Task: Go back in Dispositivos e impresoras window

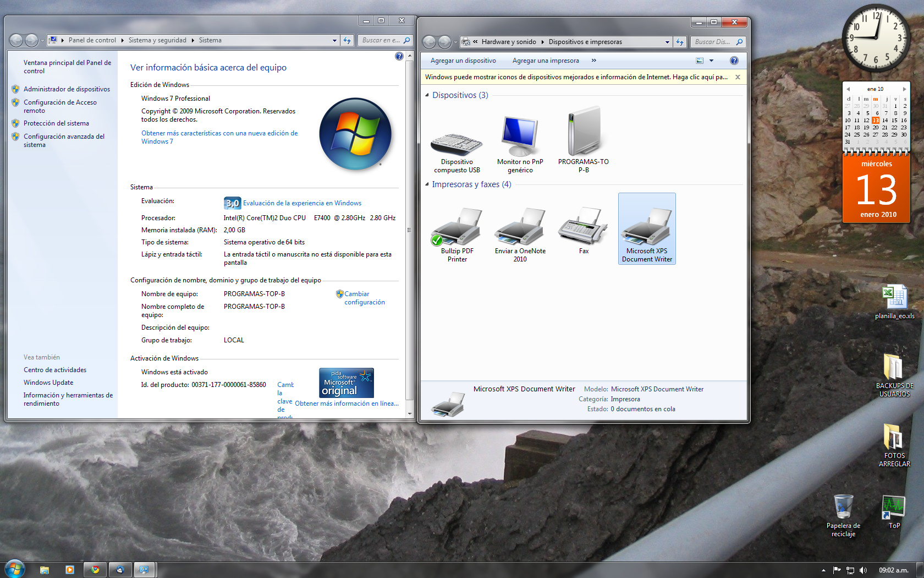Action: pos(430,42)
